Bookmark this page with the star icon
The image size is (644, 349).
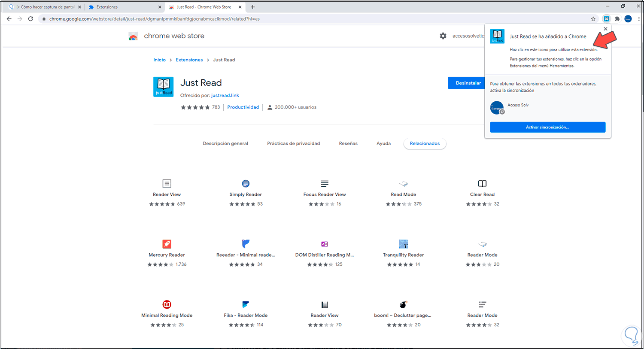(x=593, y=19)
